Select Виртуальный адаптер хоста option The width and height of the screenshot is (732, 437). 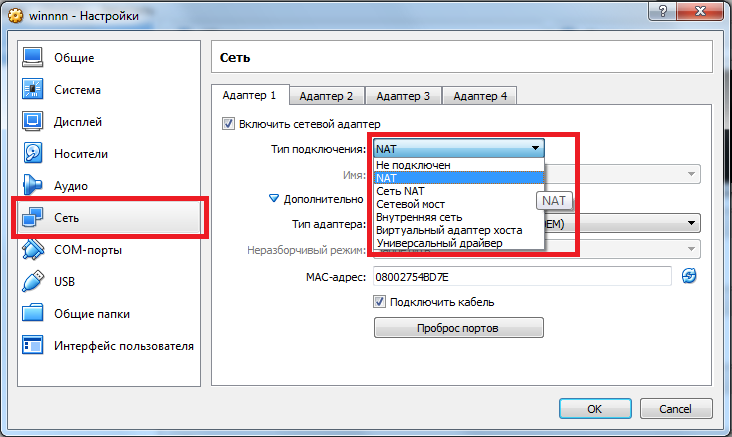[459, 230]
